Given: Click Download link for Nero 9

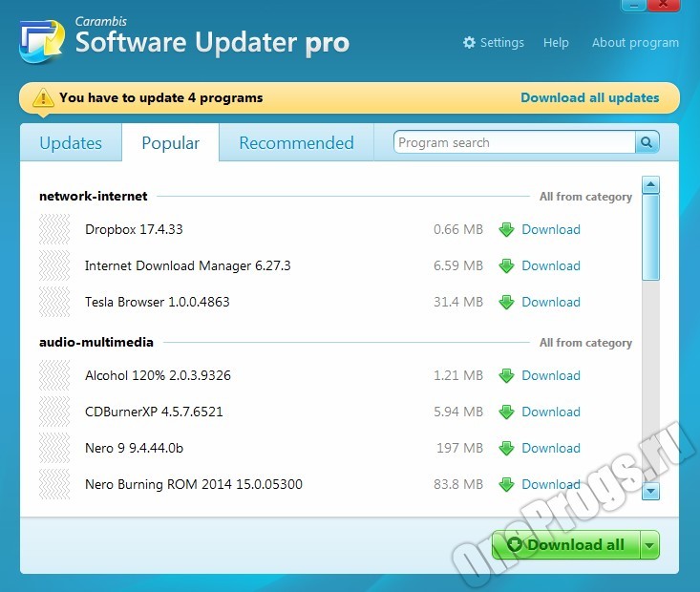Looking at the screenshot, I should [551, 448].
